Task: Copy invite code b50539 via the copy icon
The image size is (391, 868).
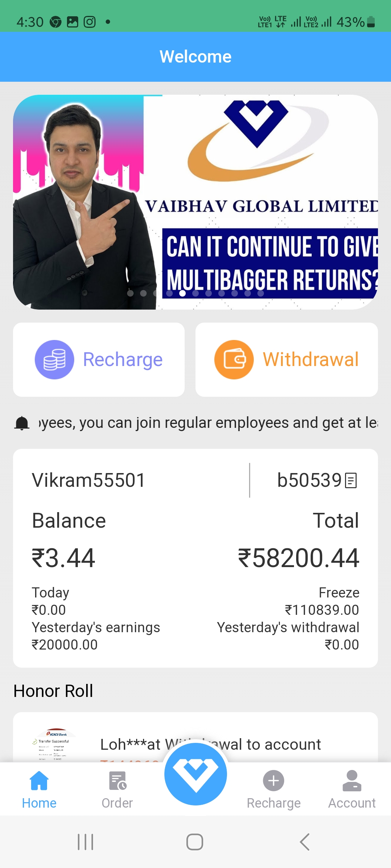Action: pyautogui.click(x=351, y=481)
